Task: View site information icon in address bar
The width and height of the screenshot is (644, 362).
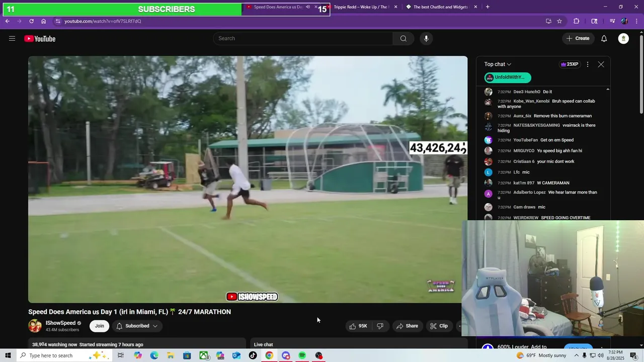Action: 58,21
